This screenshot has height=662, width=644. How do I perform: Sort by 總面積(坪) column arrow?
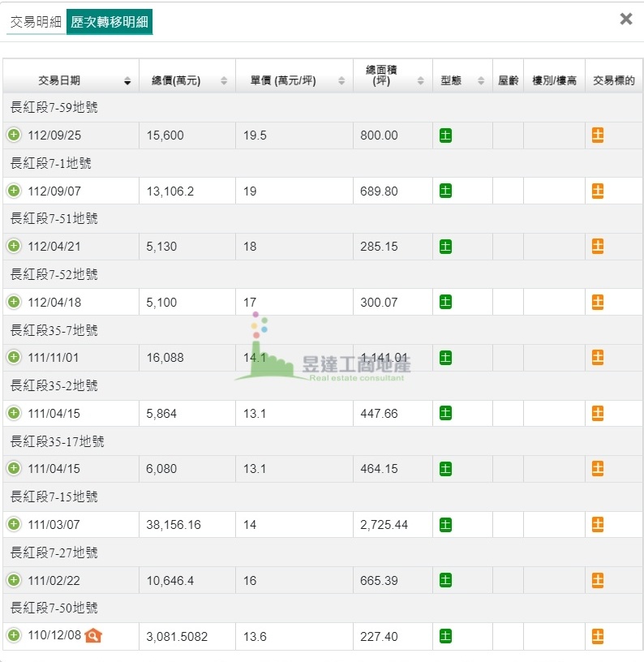[420, 80]
